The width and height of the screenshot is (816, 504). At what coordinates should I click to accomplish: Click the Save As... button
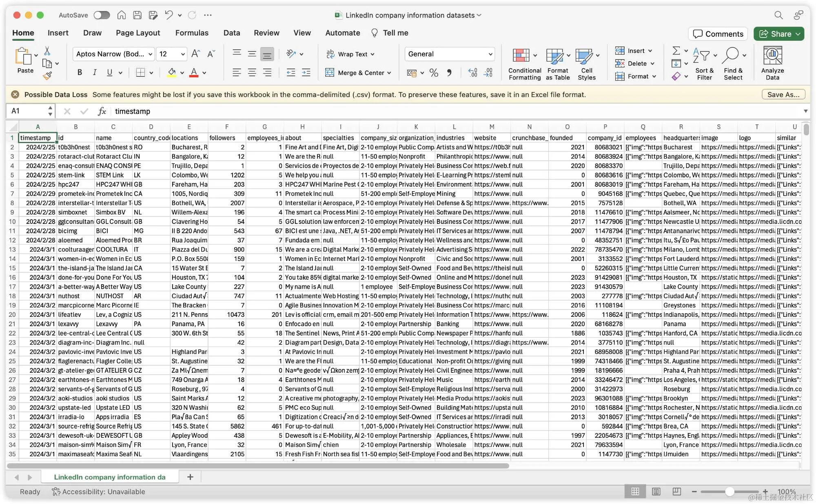click(x=783, y=95)
